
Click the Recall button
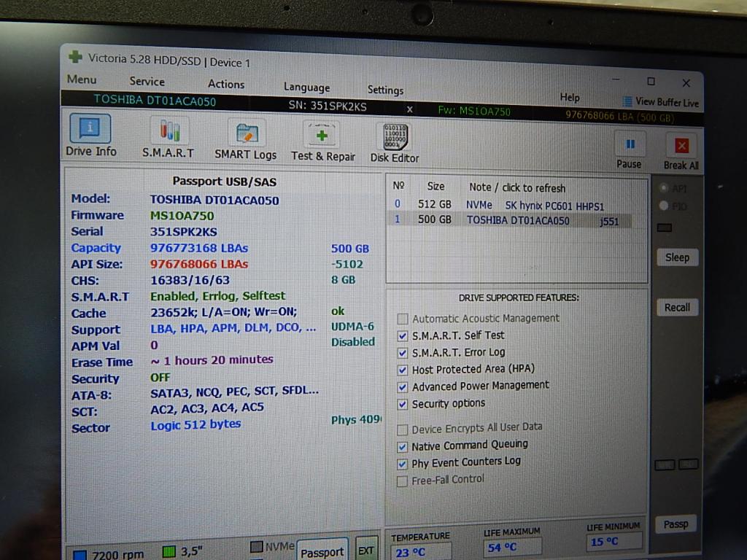(x=677, y=307)
